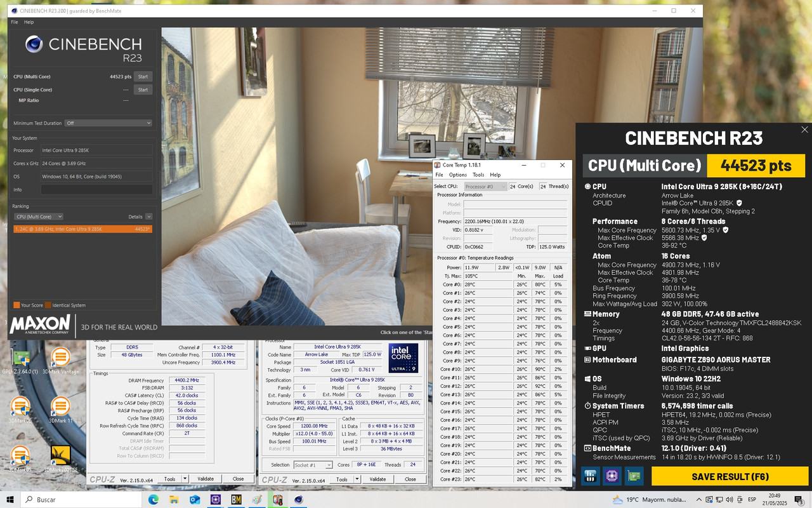Viewport: 812px width, 508px height.
Task: Open the Core Temp Tools menu
Action: tap(478, 175)
